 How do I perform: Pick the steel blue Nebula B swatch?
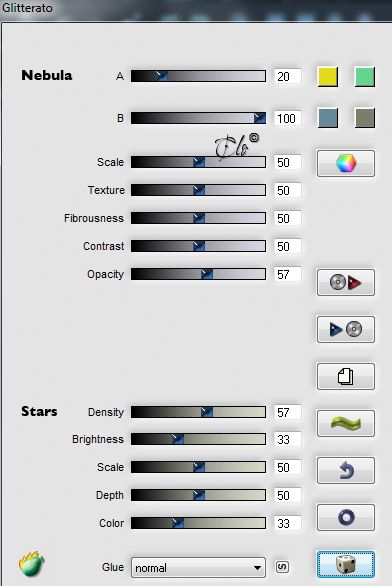(328, 118)
